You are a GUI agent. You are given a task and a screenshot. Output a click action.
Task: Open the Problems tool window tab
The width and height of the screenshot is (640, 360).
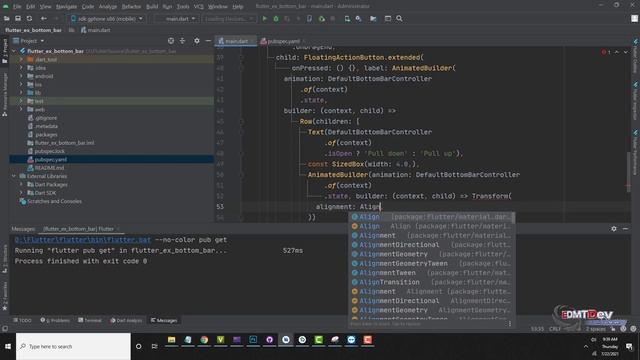point(55,320)
